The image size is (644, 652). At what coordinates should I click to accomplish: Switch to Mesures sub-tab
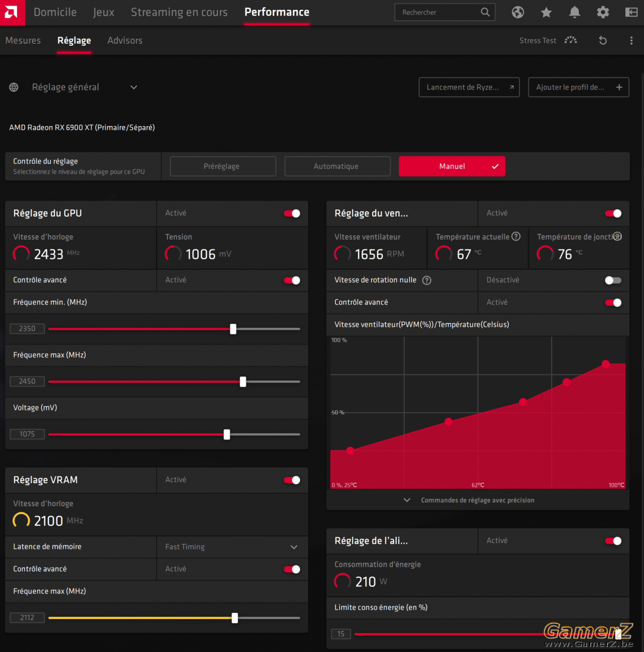[23, 40]
